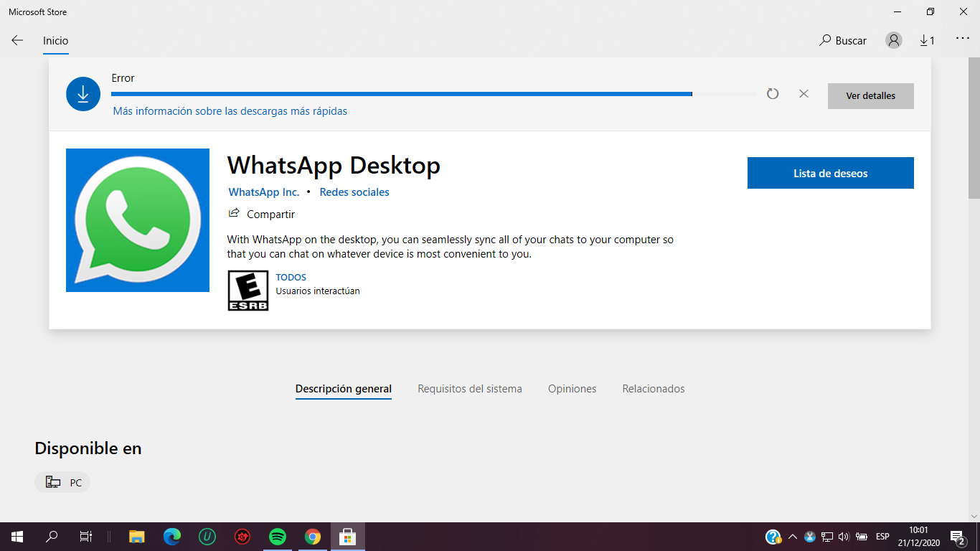Open the Buscar search
This screenshot has height=551, width=980.
tap(843, 41)
